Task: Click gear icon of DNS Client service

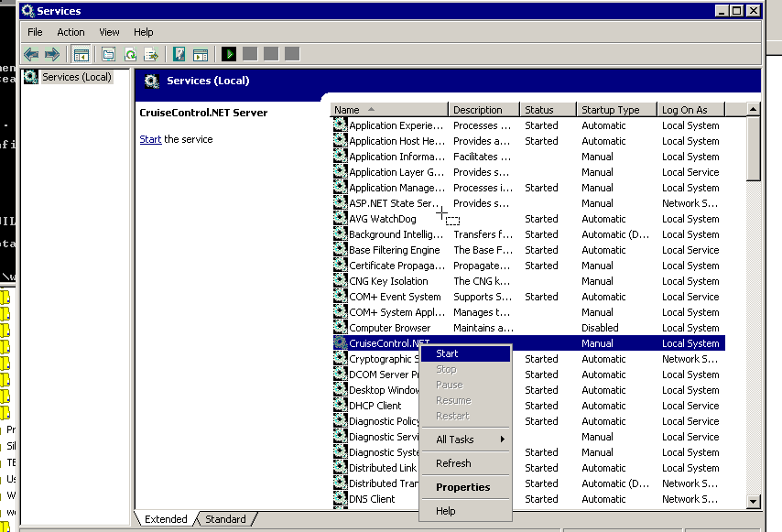Action: [x=340, y=499]
